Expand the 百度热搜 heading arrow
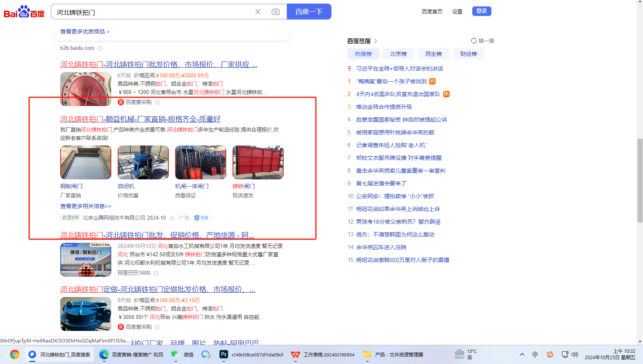Viewport: 643px width, 364px height. [375, 41]
